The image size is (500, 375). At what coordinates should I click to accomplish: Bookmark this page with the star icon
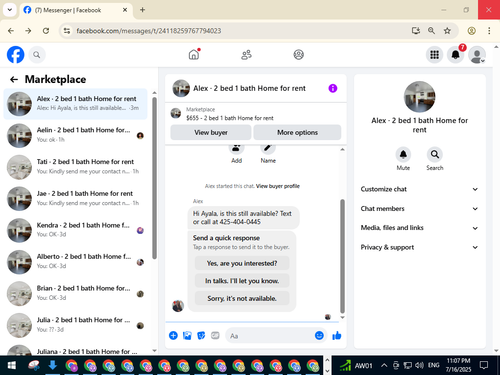pyautogui.click(x=447, y=31)
